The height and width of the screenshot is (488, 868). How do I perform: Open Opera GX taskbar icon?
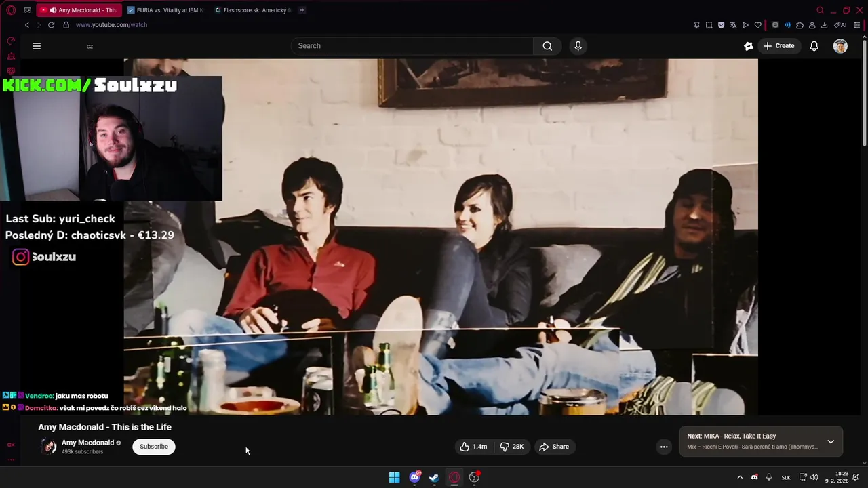click(454, 477)
